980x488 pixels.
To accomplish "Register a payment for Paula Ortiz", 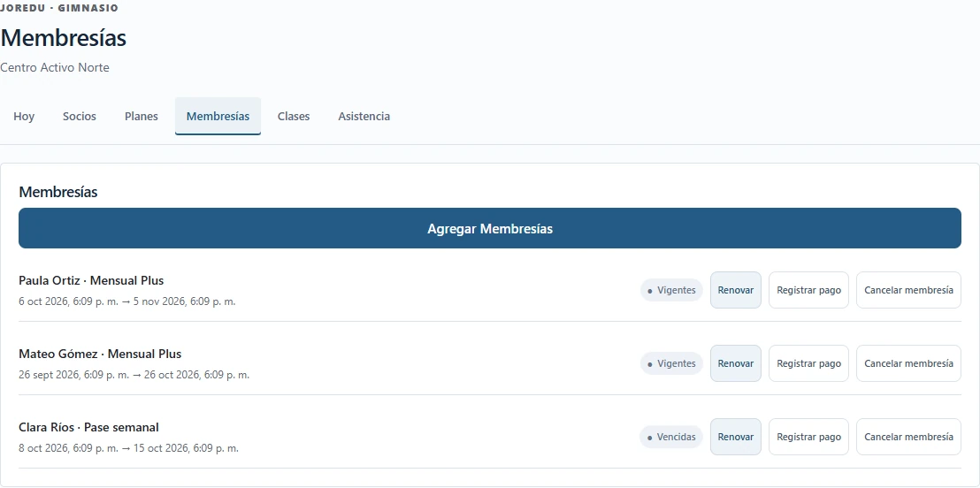I will (808, 290).
